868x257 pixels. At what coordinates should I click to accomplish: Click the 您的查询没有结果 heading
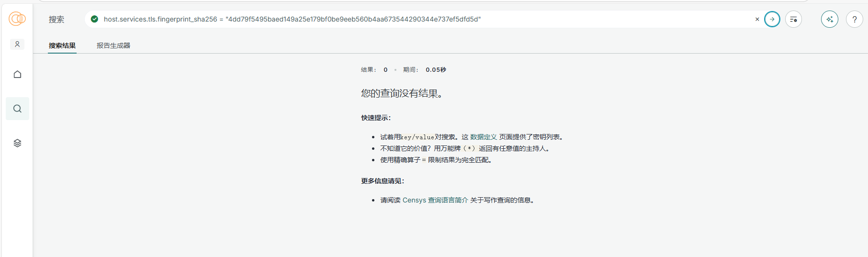tap(403, 93)
